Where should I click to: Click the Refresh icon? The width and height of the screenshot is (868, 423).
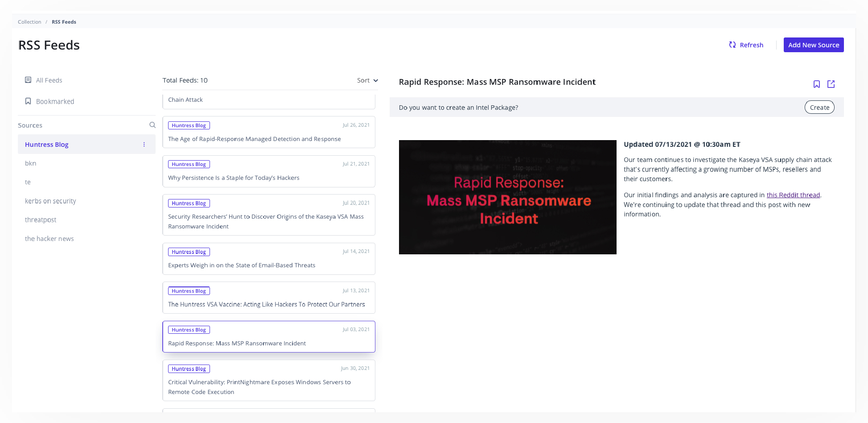coord(732,45)
